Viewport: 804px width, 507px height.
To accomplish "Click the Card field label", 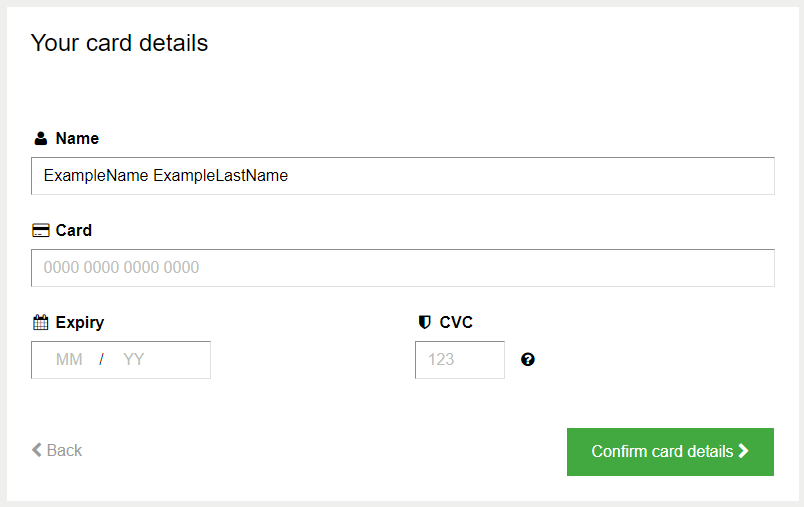I will point(73,230).
